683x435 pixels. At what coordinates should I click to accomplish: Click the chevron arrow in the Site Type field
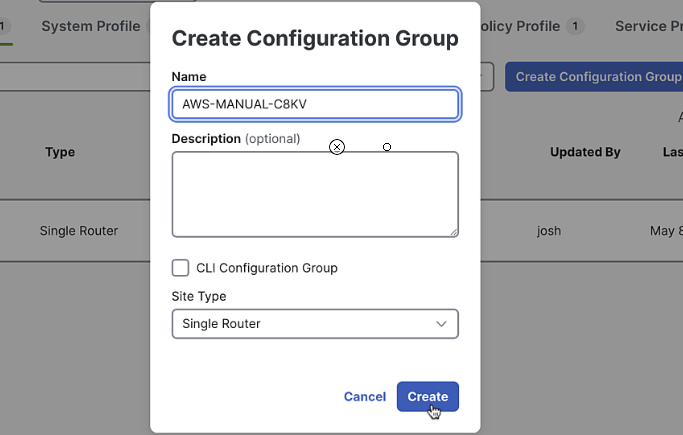pos(441,324)
